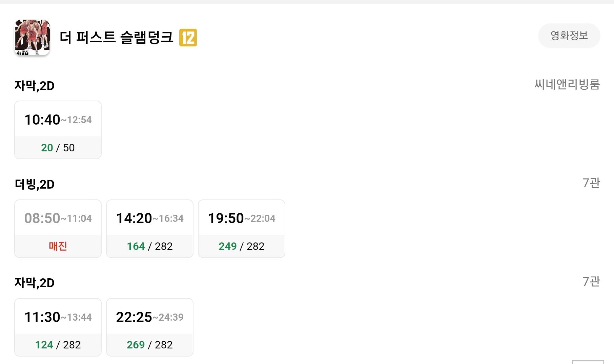This screenshot has height=364, width=614.
Task: Click the yellow 12 age rating badge
Action: pyautogui.click(x=188, y=38)
